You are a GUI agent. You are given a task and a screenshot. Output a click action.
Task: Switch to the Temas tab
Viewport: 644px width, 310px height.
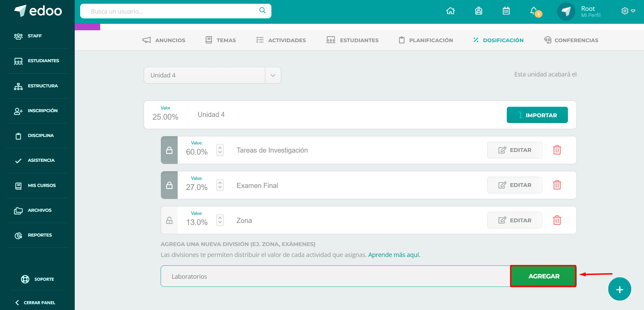(x=220, y=40)
